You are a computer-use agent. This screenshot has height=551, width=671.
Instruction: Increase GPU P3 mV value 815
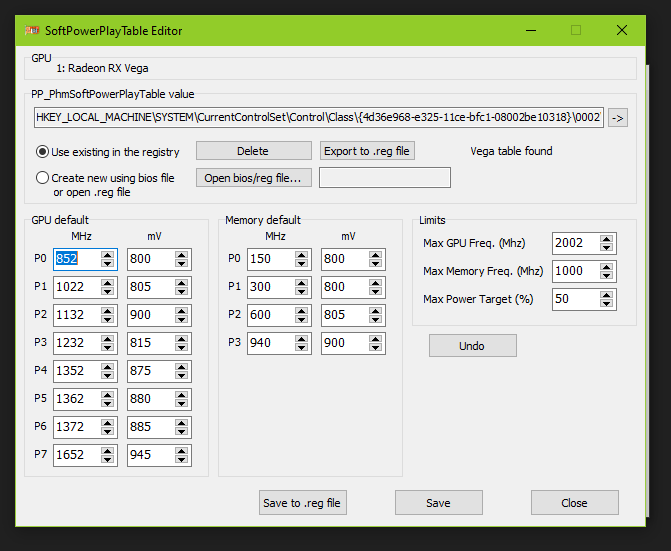(x=181, y=339)
